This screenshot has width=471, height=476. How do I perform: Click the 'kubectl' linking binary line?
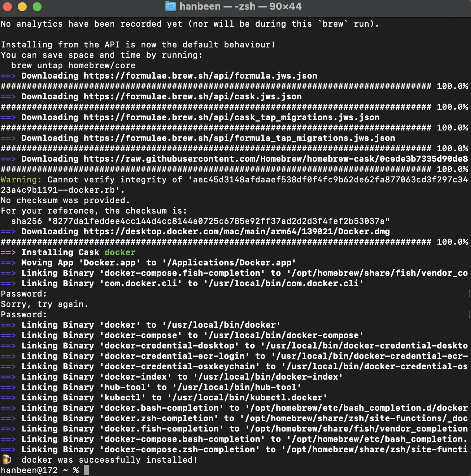click(164, 397)
